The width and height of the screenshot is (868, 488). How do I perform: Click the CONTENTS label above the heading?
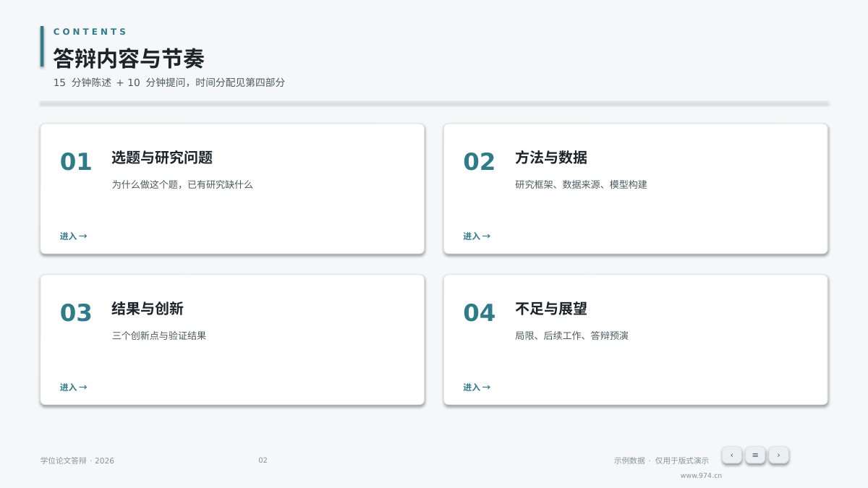point(90,32)
